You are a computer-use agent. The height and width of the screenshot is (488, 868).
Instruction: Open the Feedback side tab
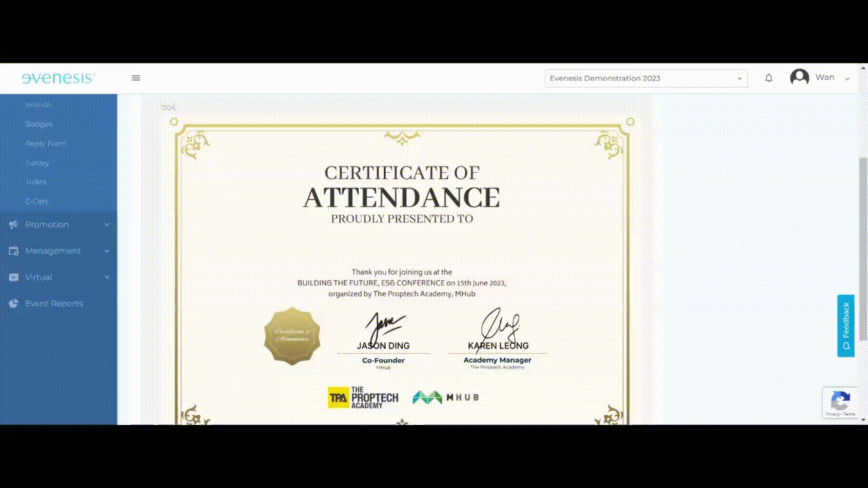pos(846,325)
